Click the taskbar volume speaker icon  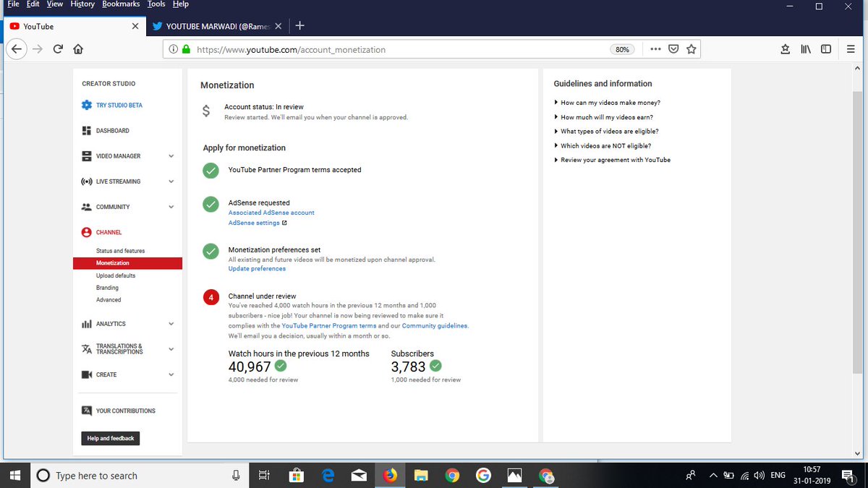(759, 475)
